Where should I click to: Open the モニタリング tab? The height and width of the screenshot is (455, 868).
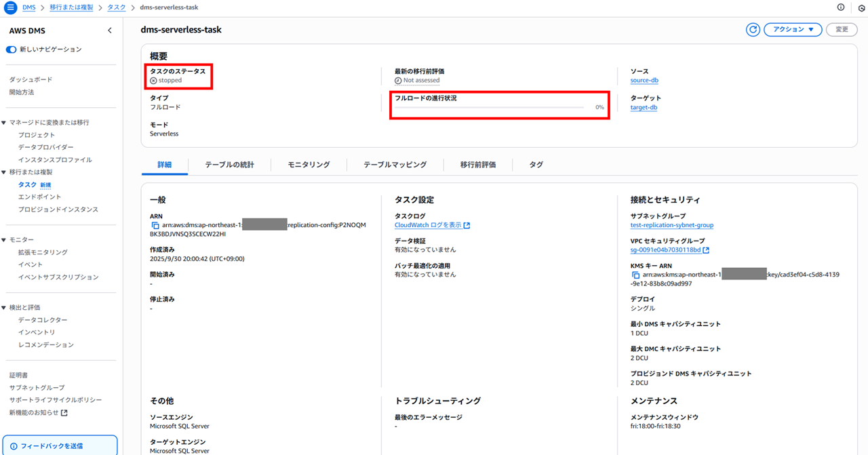309,165
